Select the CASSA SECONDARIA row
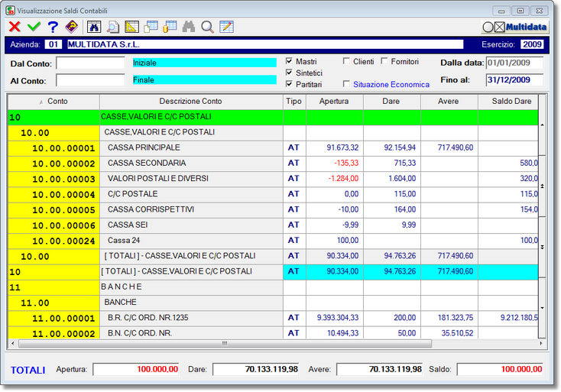 click(x=273, y=164)
